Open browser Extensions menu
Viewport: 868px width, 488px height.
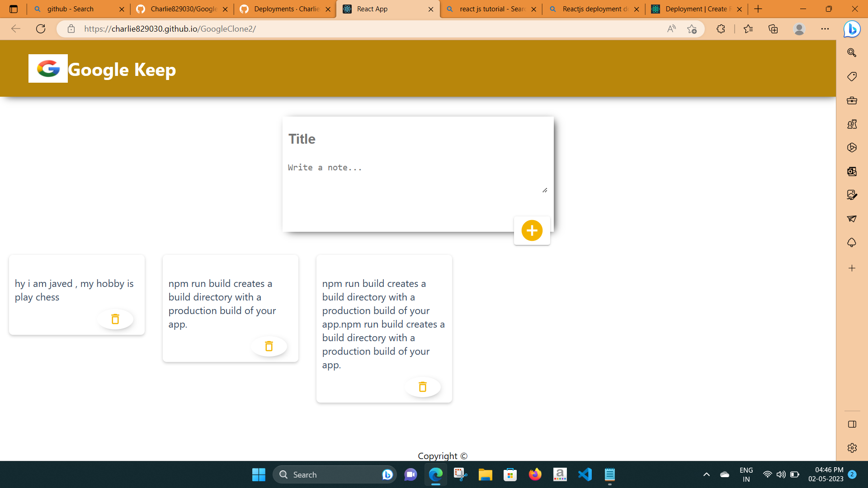[x=721, y=29]
